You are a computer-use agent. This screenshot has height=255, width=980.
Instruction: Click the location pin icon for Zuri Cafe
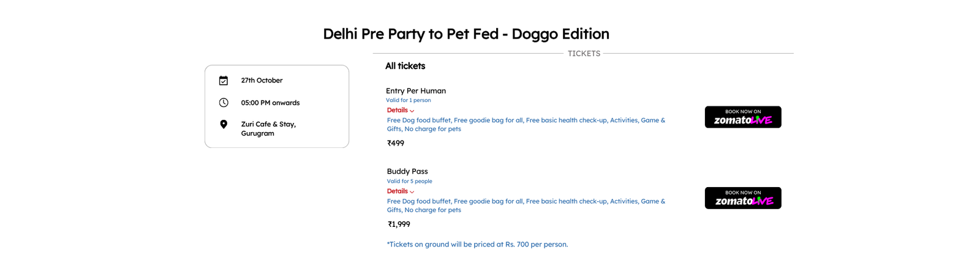coord(224,124)
